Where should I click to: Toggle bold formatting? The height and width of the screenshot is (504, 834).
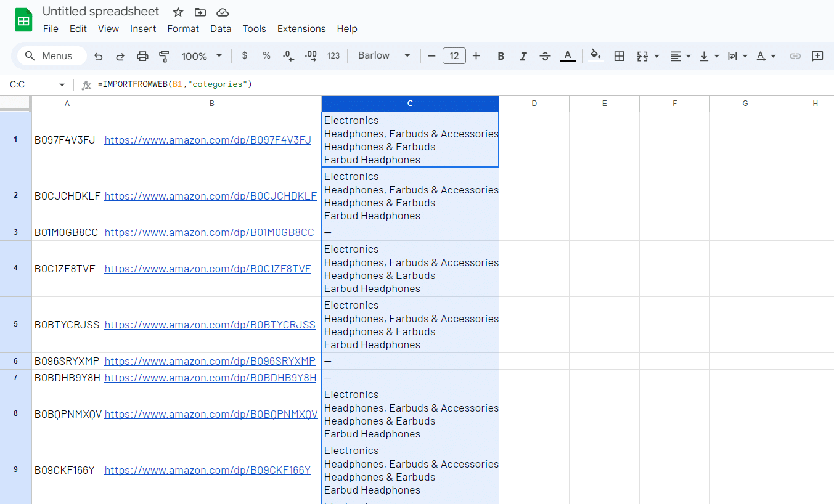click(501, 56)
